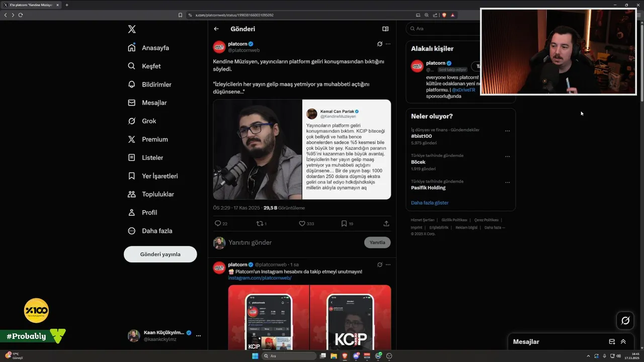Click Grok icon on Instagram reply post

coord(380,264)
